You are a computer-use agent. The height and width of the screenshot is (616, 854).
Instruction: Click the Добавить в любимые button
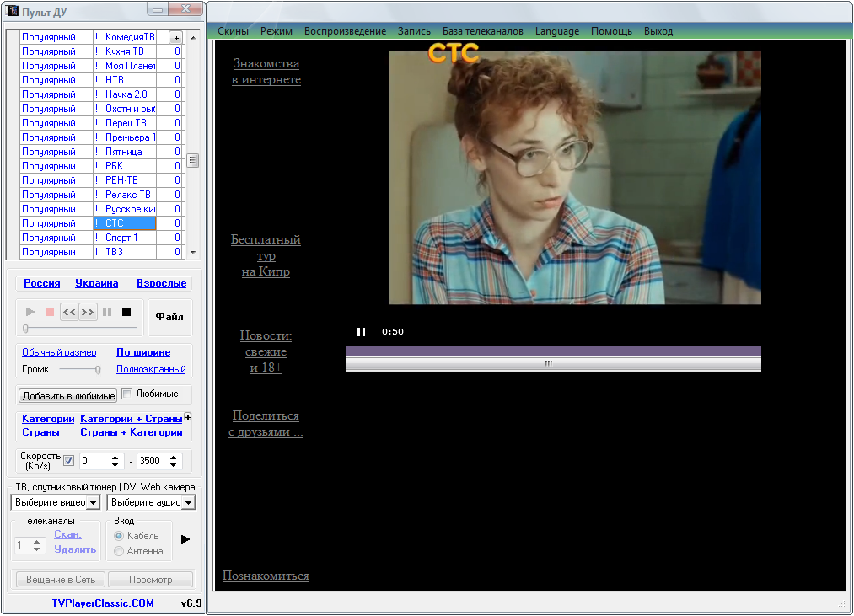click(68, 396)
